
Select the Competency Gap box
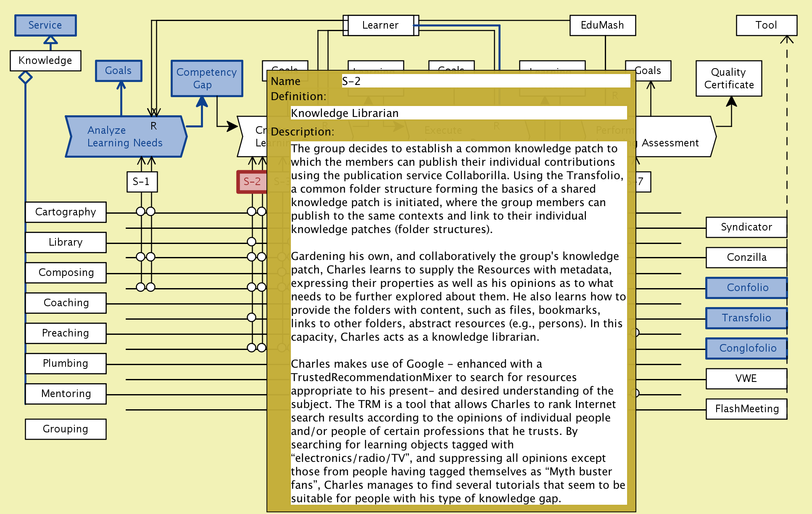206,78
